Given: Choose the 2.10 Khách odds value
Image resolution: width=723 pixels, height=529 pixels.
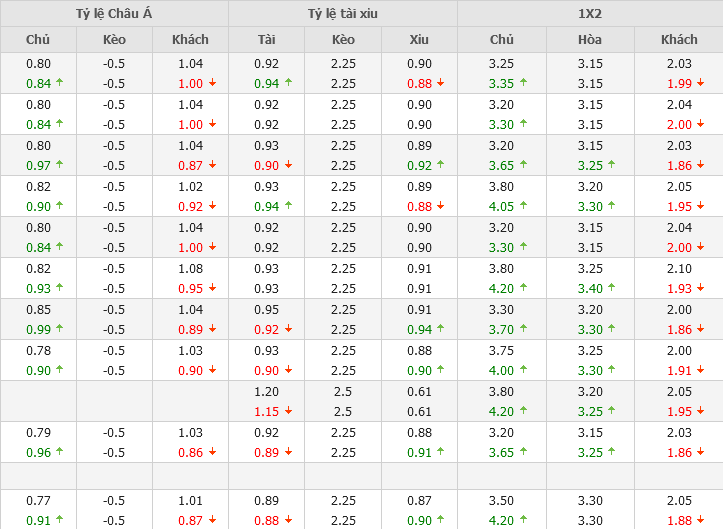Looking at the screenshot, I should (679, 269).
